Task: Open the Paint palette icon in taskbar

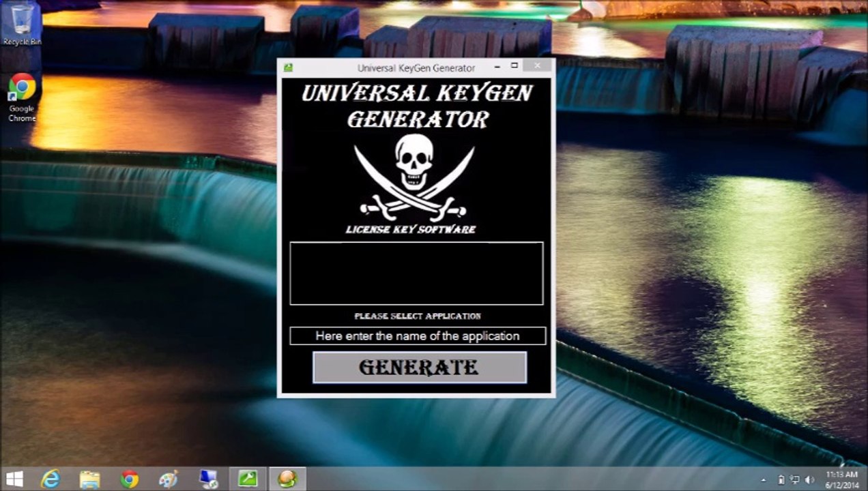Action: [168, 479]
